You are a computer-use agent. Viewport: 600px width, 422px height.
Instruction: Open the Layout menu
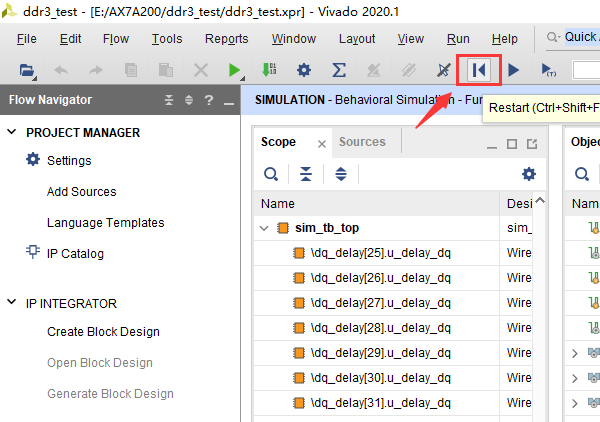(x=357, y=39)
